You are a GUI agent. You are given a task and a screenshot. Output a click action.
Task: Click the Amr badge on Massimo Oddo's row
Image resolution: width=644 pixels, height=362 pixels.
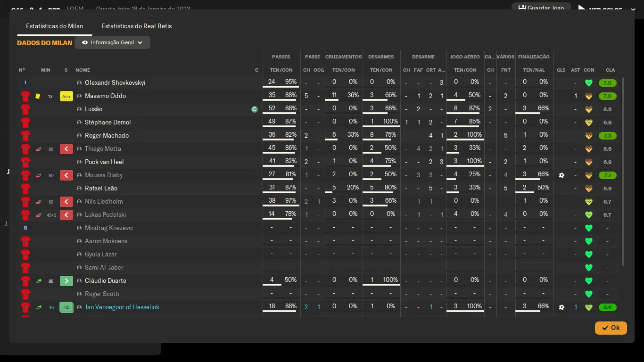pos(66,96)
